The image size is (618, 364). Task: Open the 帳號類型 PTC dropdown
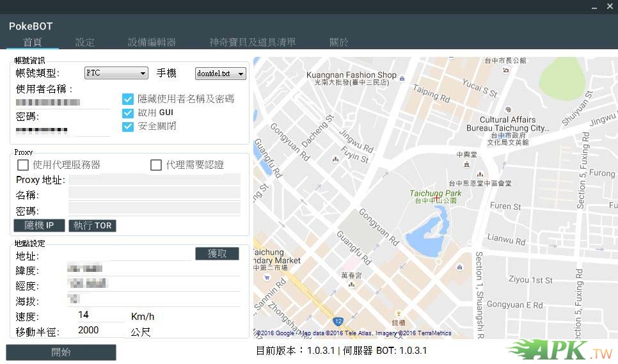[116, 74]
